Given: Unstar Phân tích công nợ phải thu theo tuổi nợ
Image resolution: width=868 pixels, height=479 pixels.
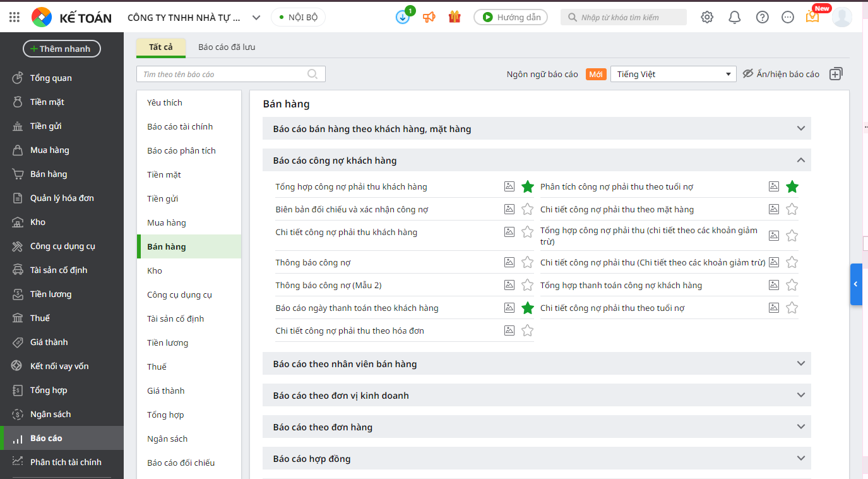Looking at the screenshot, I should (x=792, y=186).
